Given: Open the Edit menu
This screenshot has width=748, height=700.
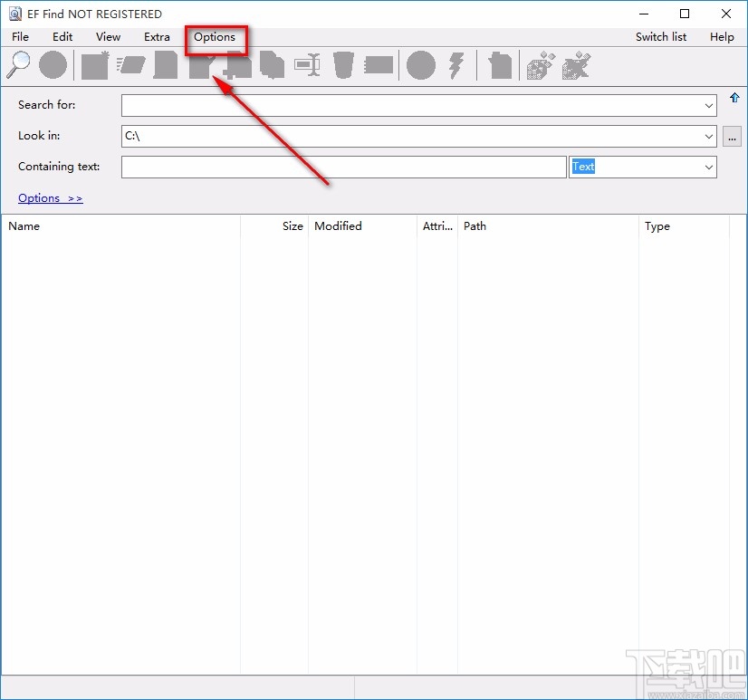Looking at the screenshot, I should point(62,37).
